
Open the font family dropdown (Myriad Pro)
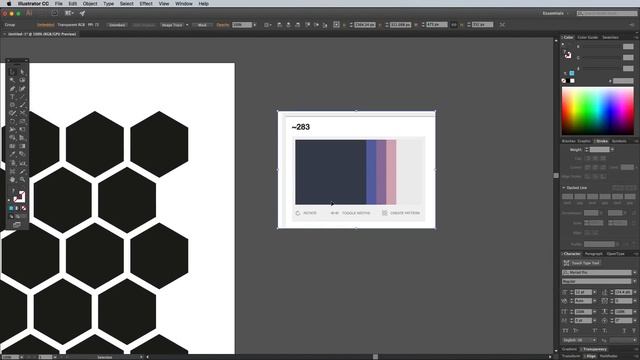click(634, 272)
